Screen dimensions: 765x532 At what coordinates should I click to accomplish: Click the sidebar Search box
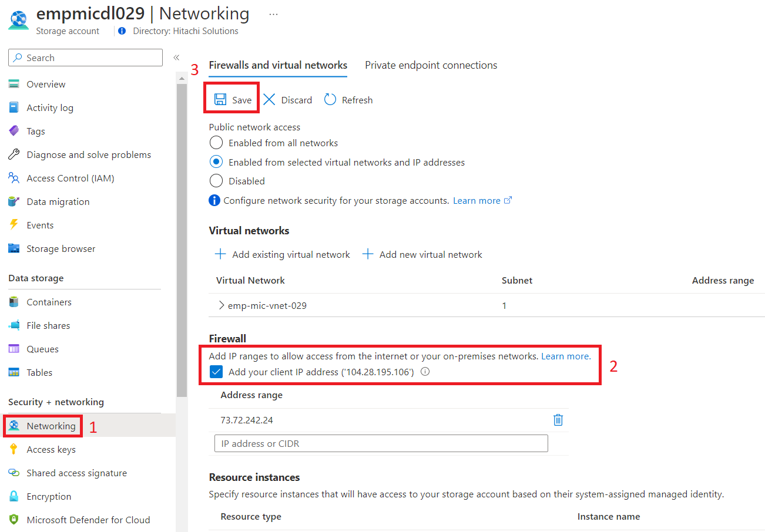85,58
